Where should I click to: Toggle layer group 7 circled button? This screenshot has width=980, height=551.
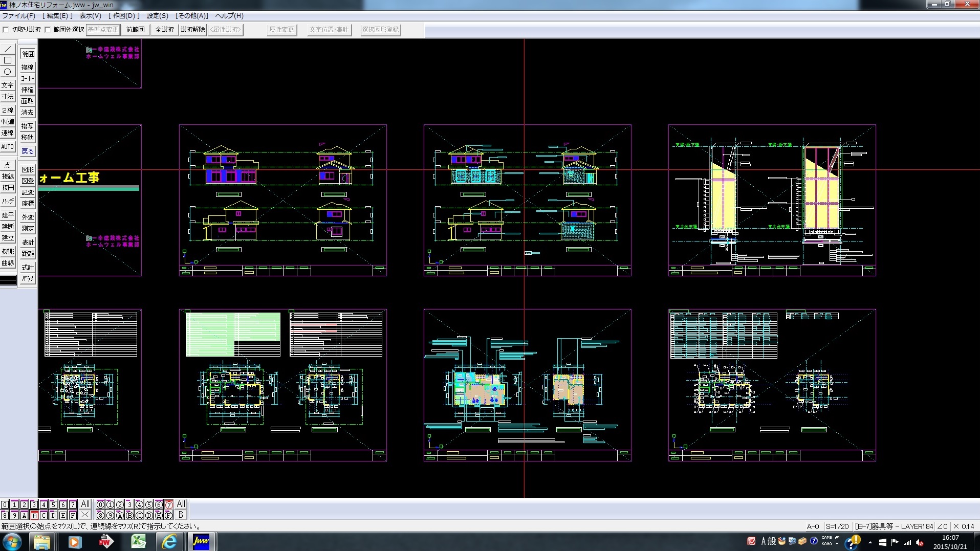tap(168, 504)
